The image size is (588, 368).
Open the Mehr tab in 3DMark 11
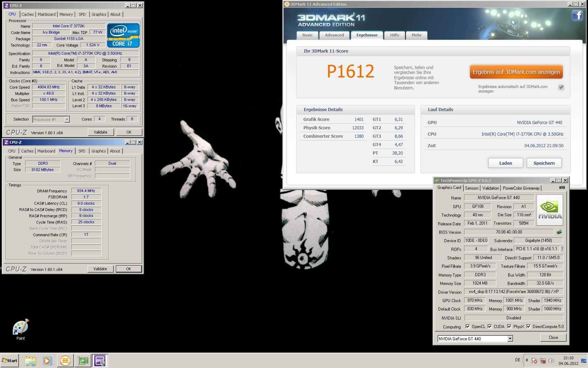pos(416,35)
